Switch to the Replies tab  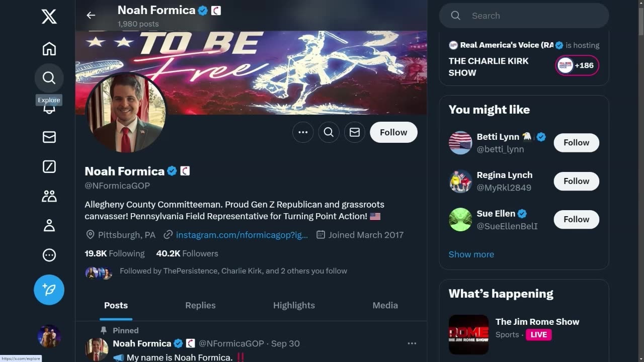click(x=200, y=305)
